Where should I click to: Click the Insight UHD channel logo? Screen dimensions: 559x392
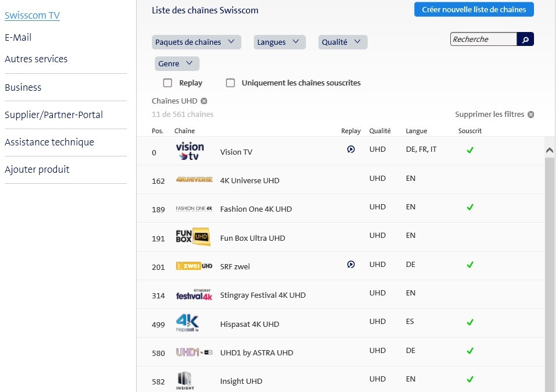click(185, 380)
